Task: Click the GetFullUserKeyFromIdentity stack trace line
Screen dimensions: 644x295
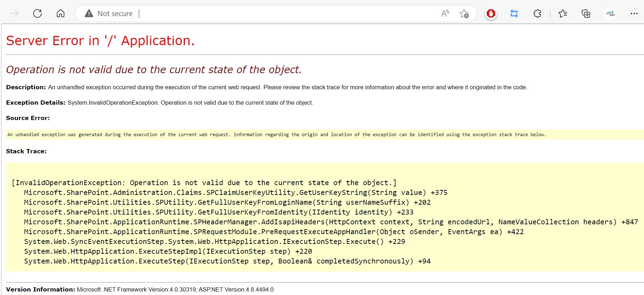Action: [x=219, y=212]
